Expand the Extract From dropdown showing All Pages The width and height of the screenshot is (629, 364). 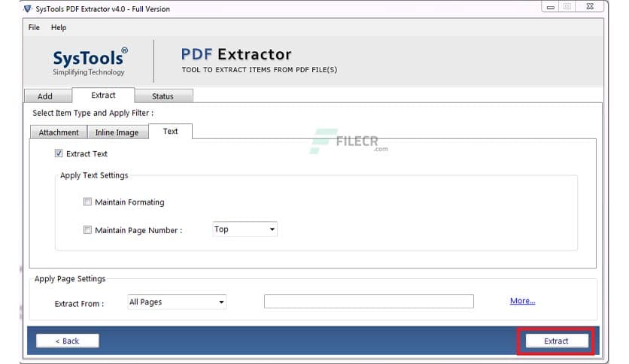point(177,302)
